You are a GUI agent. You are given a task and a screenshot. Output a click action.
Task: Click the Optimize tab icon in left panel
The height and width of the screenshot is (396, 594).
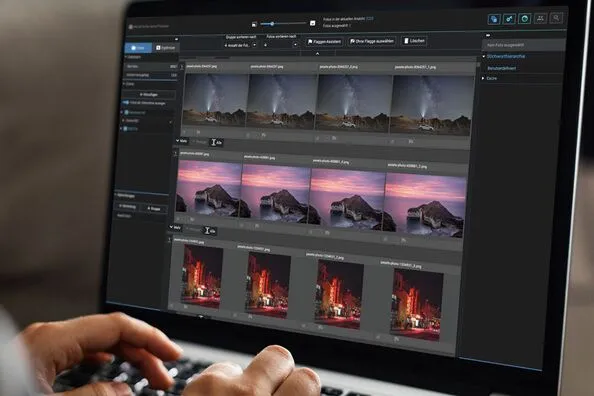158,48
